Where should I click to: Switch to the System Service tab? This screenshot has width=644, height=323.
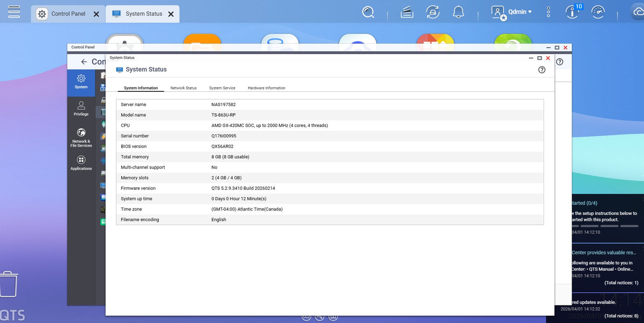click(x=222, y=88)
